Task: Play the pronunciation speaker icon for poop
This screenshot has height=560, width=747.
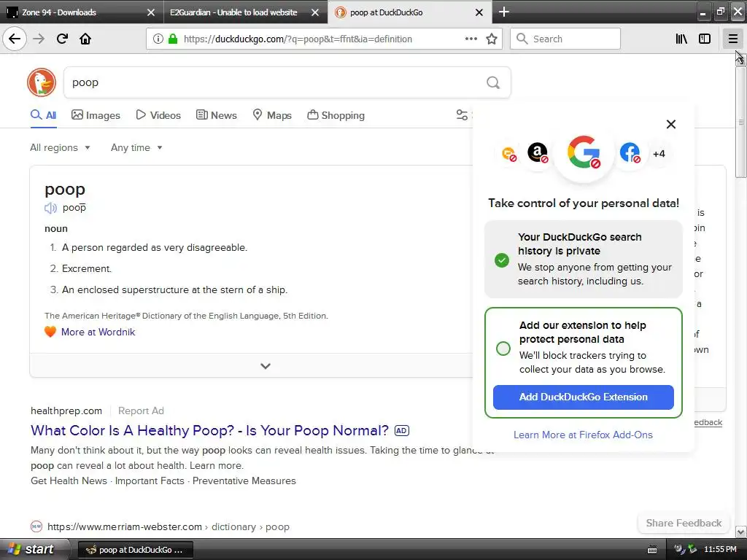Action: click(x=50, y=208)
